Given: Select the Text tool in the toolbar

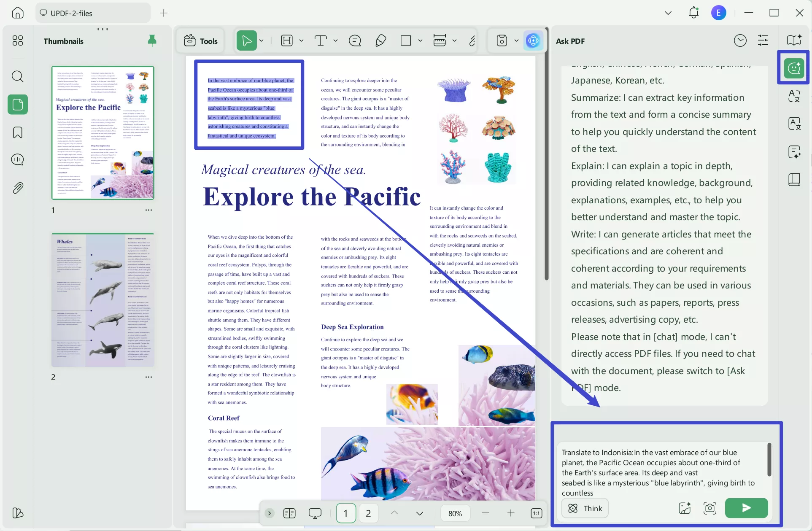Looking at the screenshot, I should click(321, 40).
